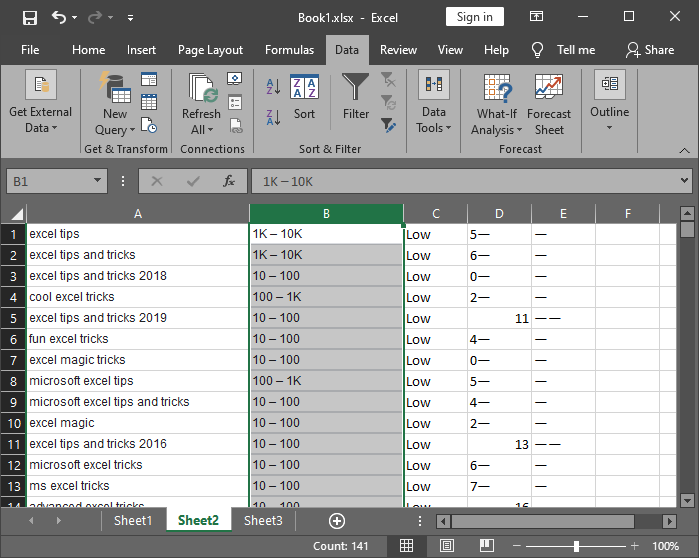The image size is (699, 558).
Task: Click the Reapply filter icon
Action: tap(388, 102)
